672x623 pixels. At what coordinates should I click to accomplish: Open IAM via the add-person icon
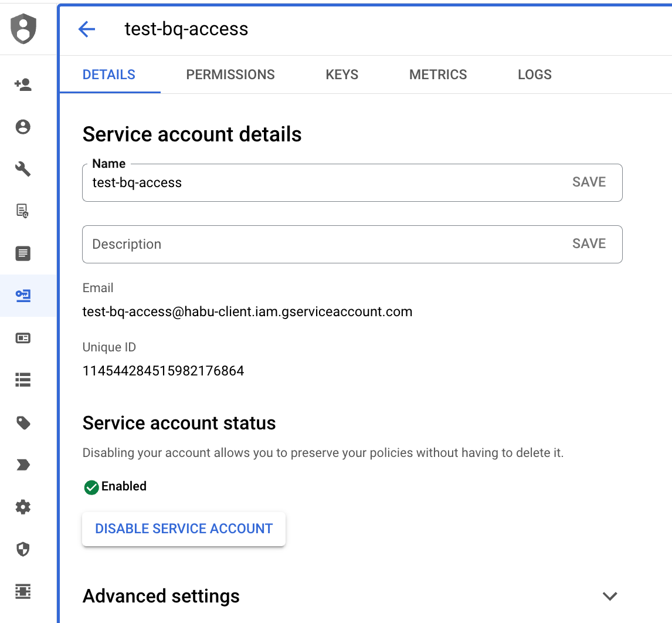pyautogui.click(x=23, y=85)
